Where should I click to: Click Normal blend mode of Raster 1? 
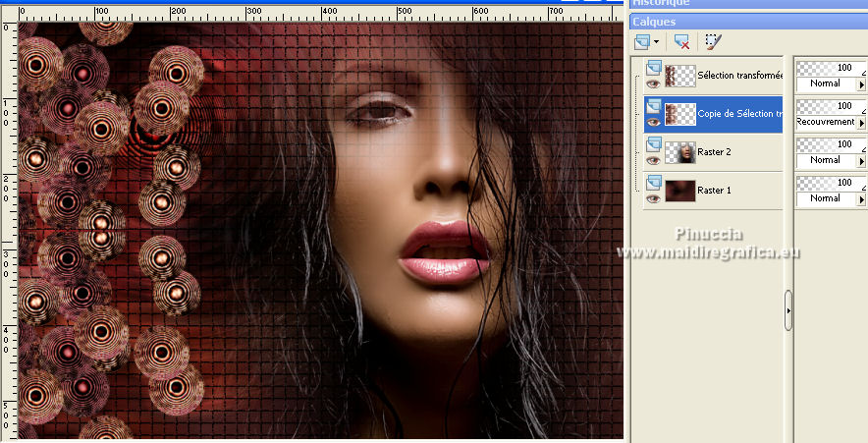point(826,198)
